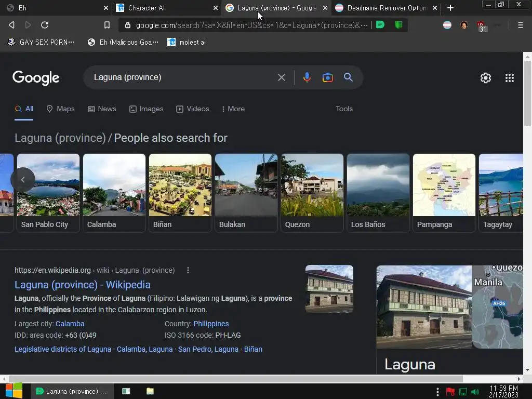Follow Calamba largest city link
532x399 pixels.
coord(70,324)
